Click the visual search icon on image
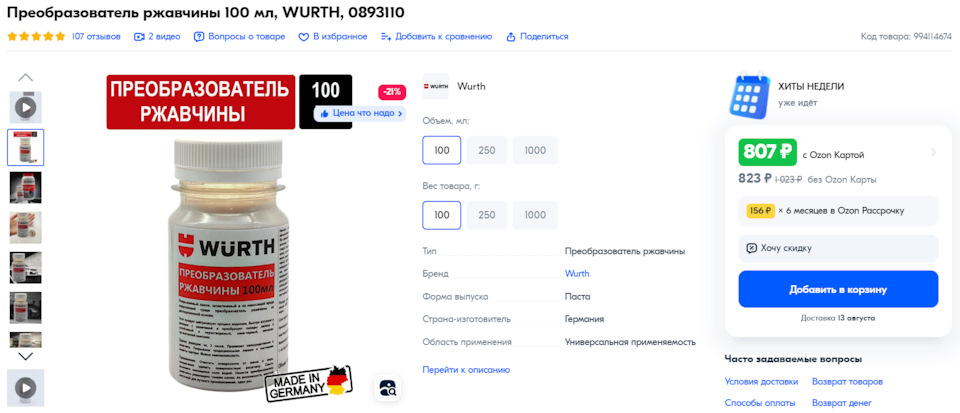This screenshot has width=960, height=413. point(388,388)
